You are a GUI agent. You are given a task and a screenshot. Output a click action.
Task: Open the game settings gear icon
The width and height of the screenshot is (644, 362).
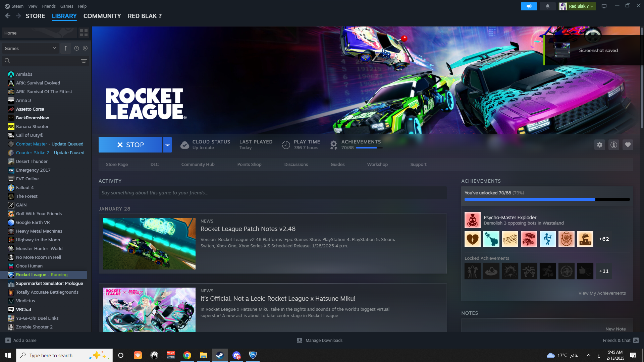tap(599, 145)
